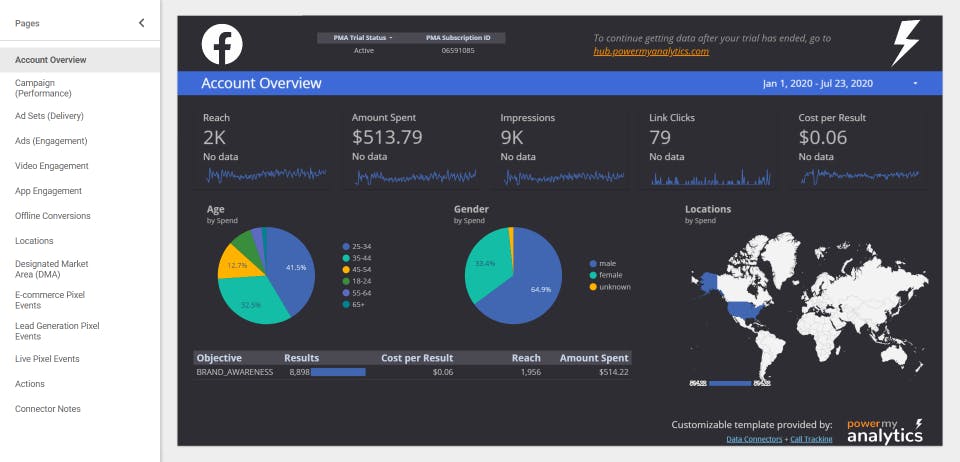The image size is (960, 462).
Task: Click the Facebook logo icon
Action: pyautogui.click(x=222, y=44)
